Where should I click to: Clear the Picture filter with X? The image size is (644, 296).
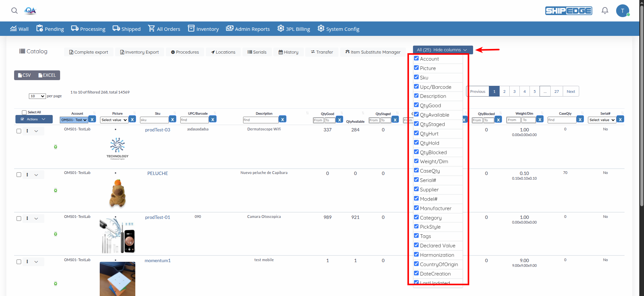tap(132, 119)
